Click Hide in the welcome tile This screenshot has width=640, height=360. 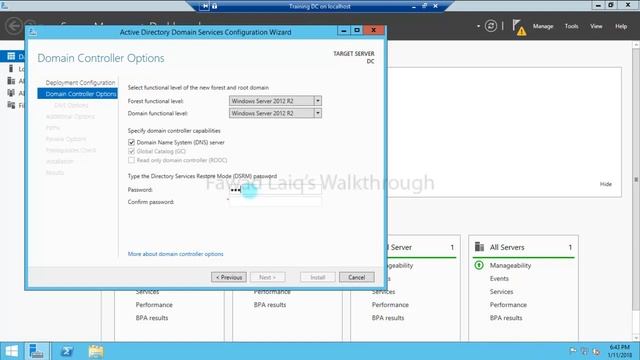[x=606, y=184]
